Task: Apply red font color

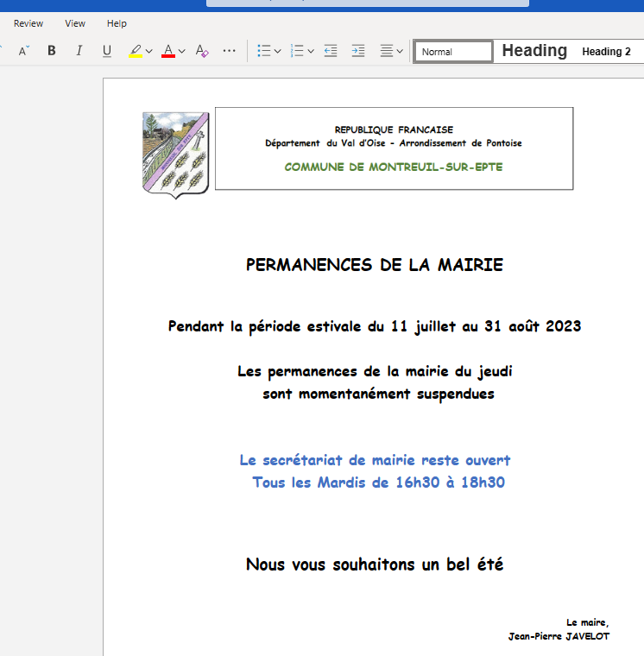Action: [168, 51]
